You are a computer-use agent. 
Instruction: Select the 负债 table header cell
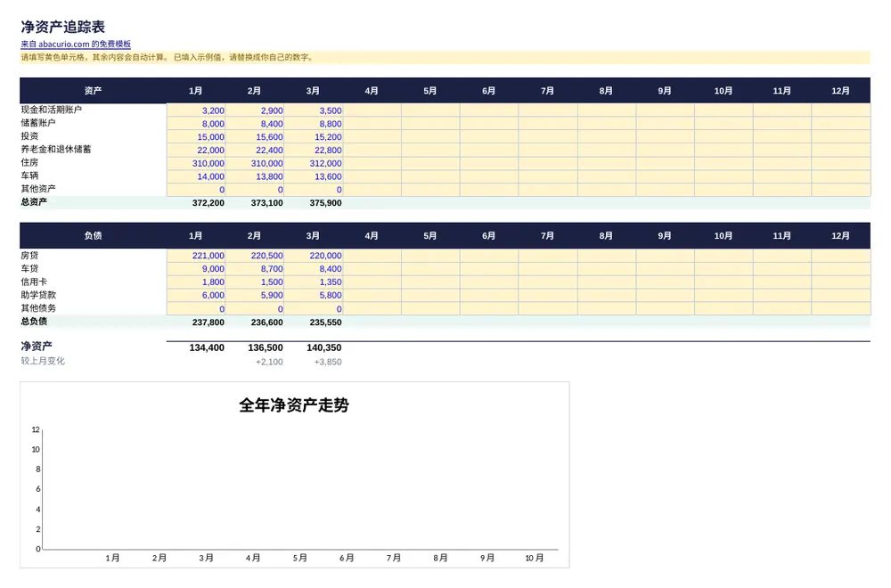(x=94, y=235)
